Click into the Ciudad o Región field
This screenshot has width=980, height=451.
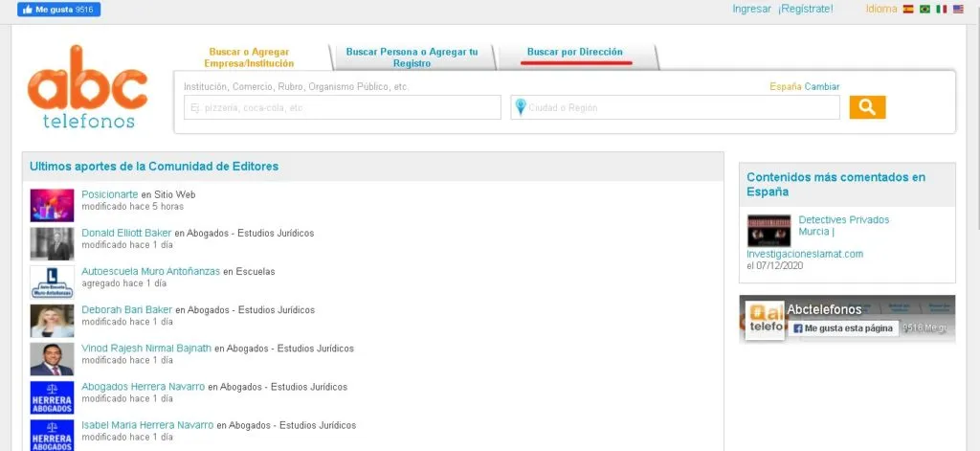(x=681, y=107)
